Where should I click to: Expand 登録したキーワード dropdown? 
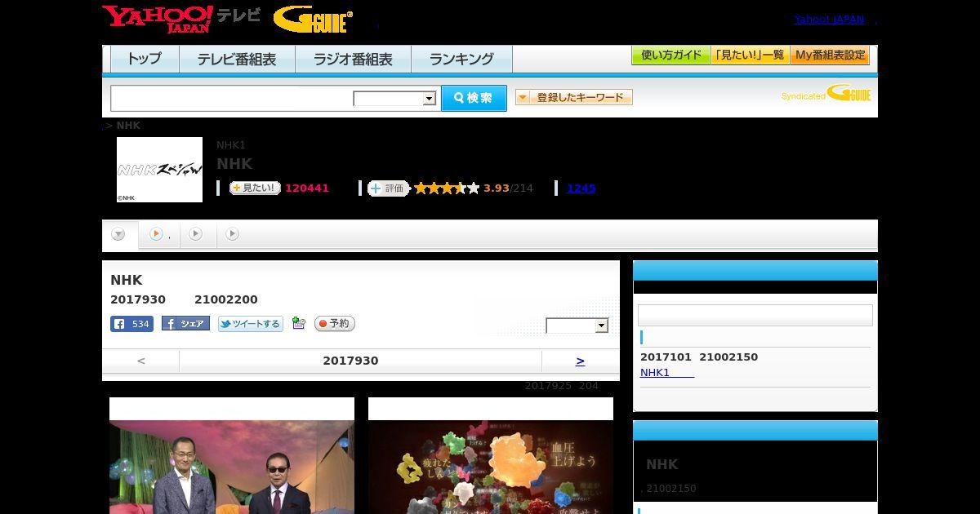[574, 98]
